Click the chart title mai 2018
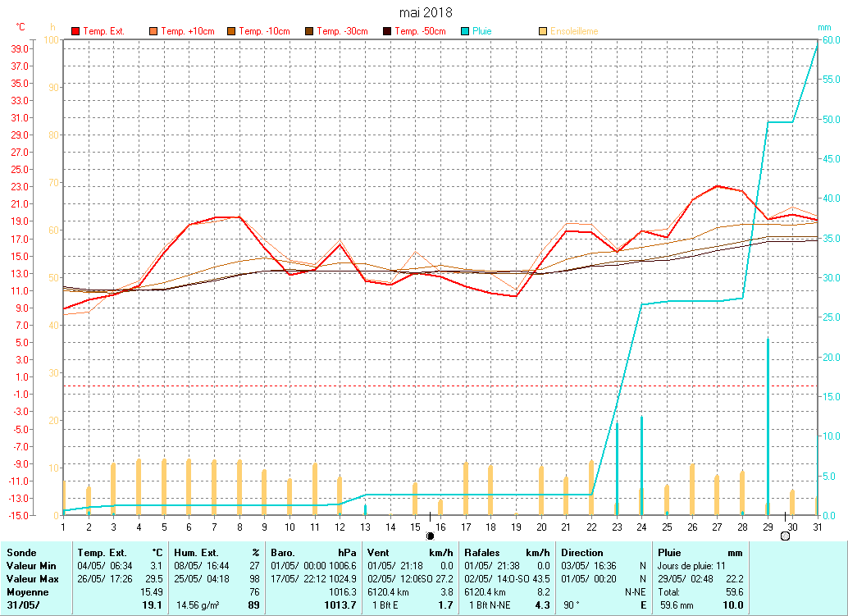 click(425, 12)
